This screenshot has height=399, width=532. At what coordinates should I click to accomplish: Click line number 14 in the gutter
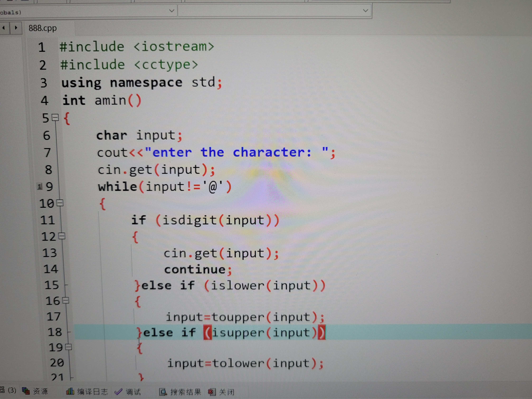(51, 269)
